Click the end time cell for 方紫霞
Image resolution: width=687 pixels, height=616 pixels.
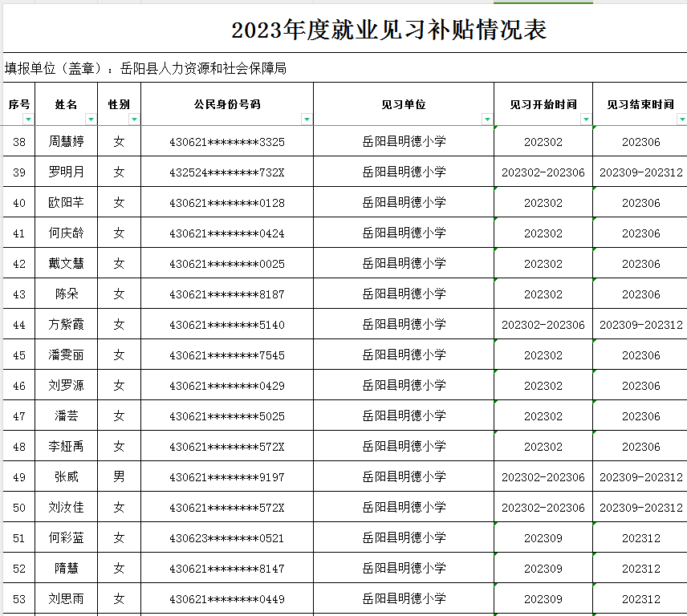tap(640, 325)
